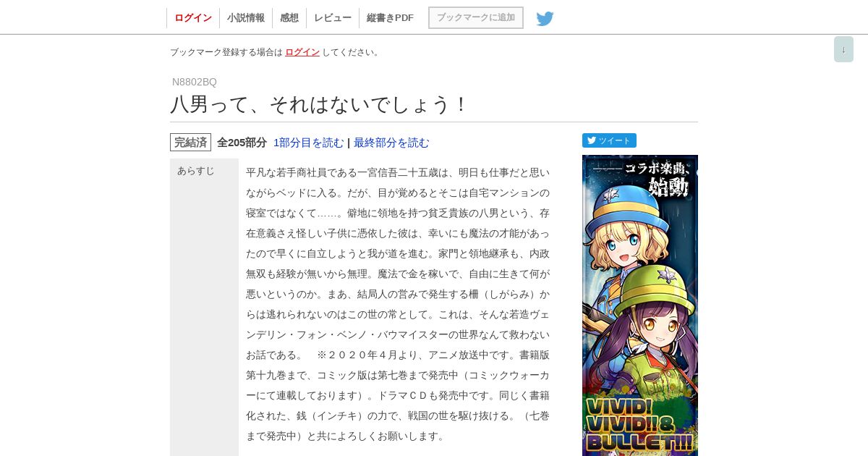Open 小説情報 in the top navigation

point(246,18)
